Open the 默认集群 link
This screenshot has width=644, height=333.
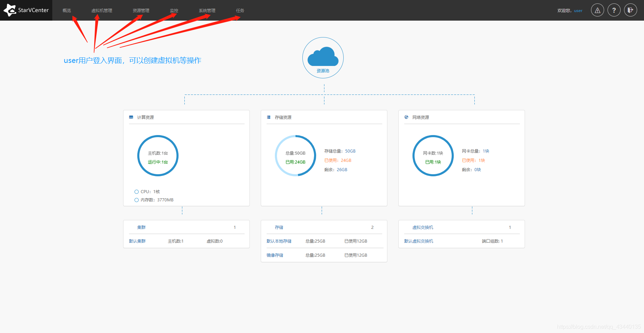[x=137, y=241]
